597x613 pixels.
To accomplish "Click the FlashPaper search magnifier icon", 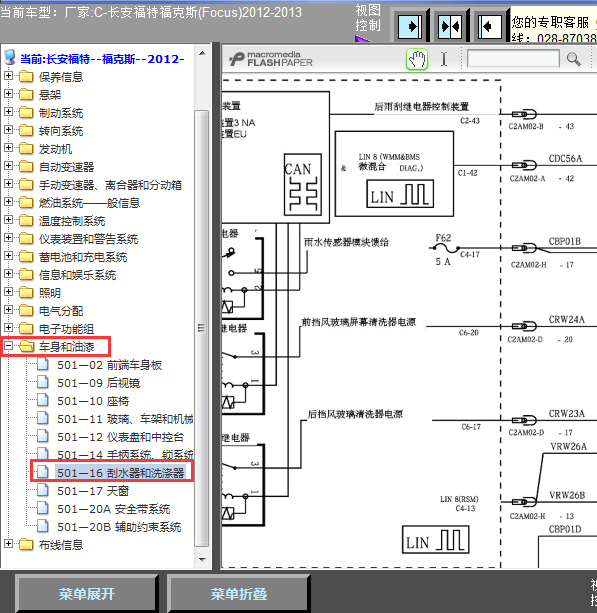I will (574, 59).
